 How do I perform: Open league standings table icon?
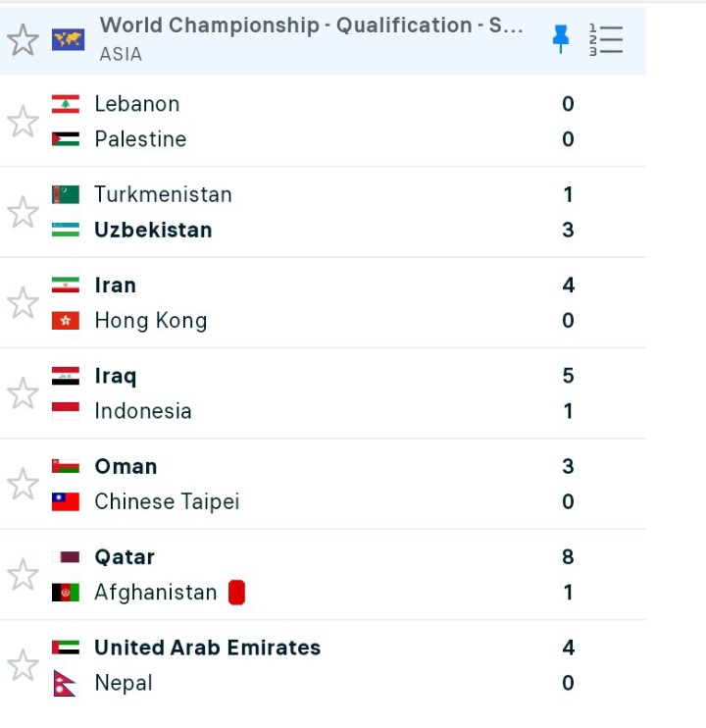(x=606, y=39)
